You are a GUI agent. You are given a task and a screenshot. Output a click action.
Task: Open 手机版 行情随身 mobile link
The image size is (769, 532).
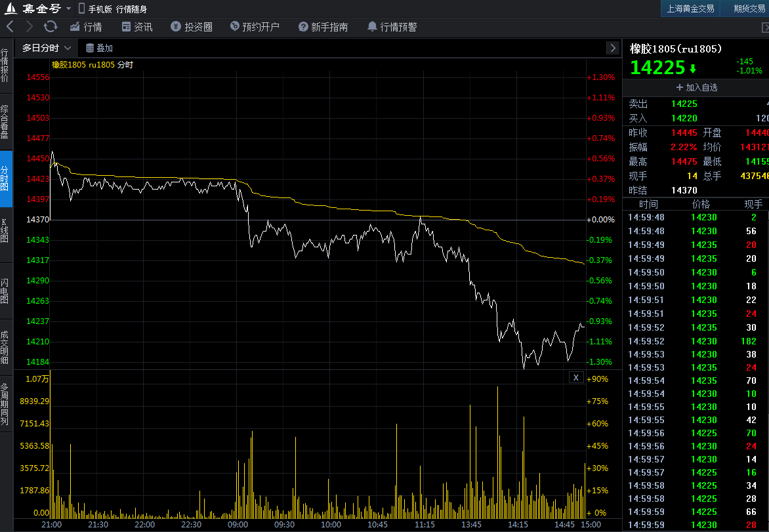(x=113, y=9)
